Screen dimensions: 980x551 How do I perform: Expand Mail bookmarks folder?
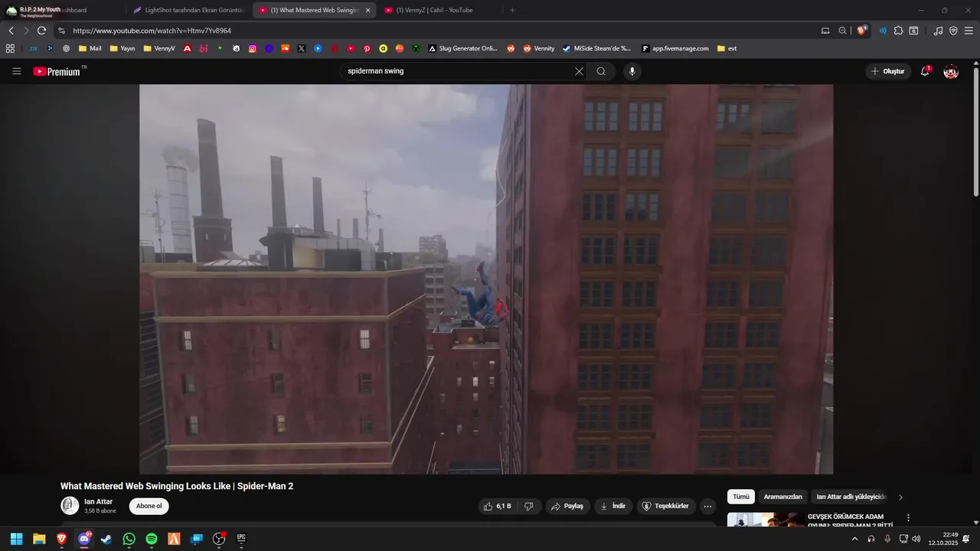(90, 48)
